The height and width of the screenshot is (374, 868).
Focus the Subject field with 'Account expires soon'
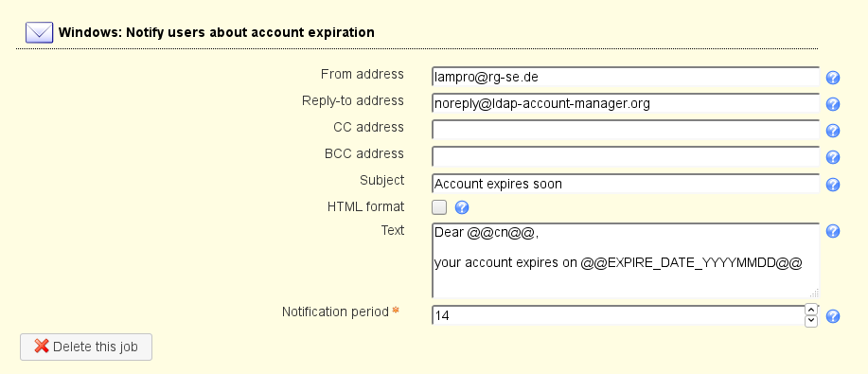coord(625,184)
